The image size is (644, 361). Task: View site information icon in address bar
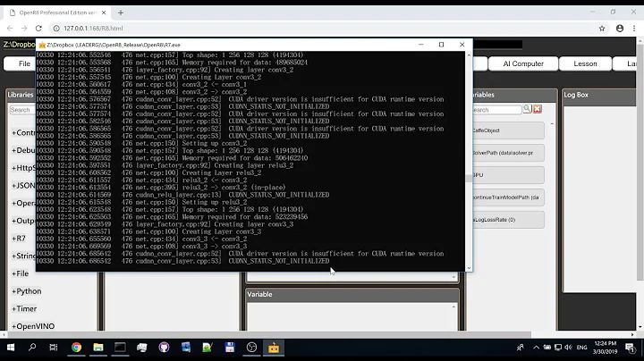(56, 29)
